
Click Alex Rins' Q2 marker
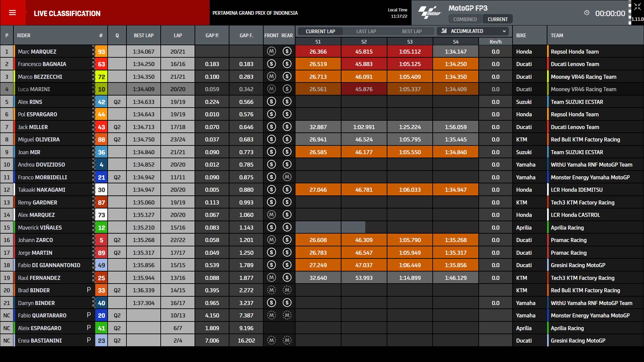117,102
